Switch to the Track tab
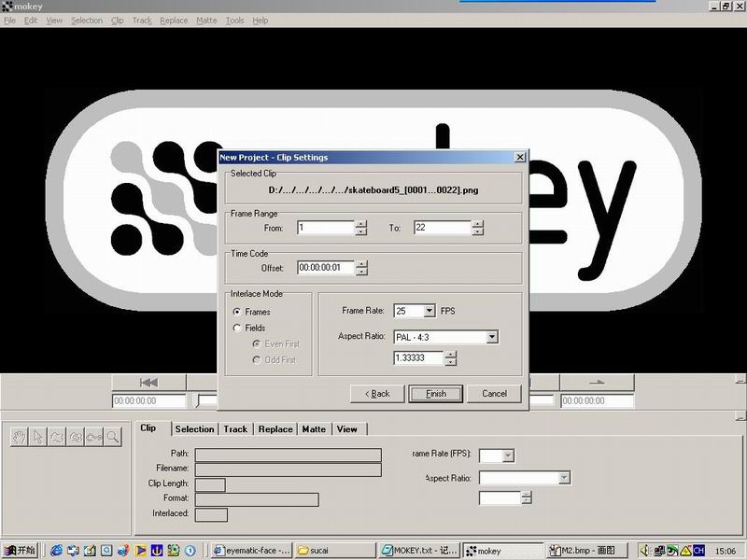747x560 pixels. tap(235, 429)
